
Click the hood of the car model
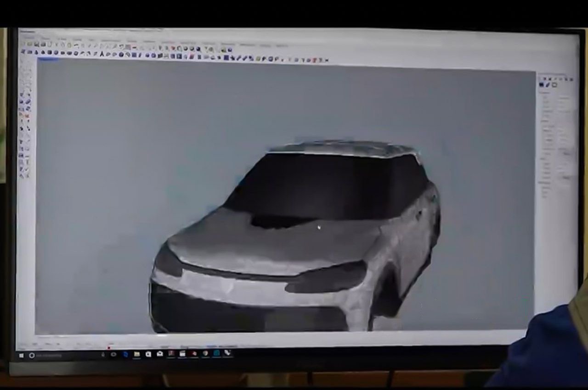pos(276,243)
